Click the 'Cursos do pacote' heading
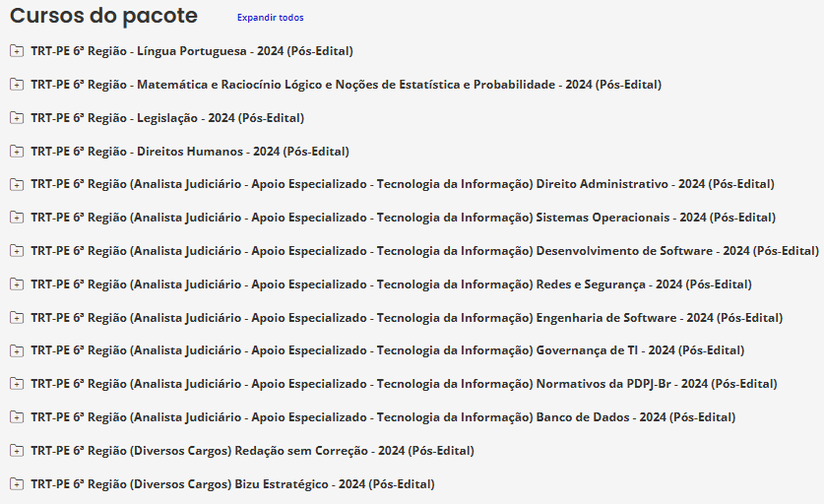This screenshot has height=504, width=824. (103, 16)
